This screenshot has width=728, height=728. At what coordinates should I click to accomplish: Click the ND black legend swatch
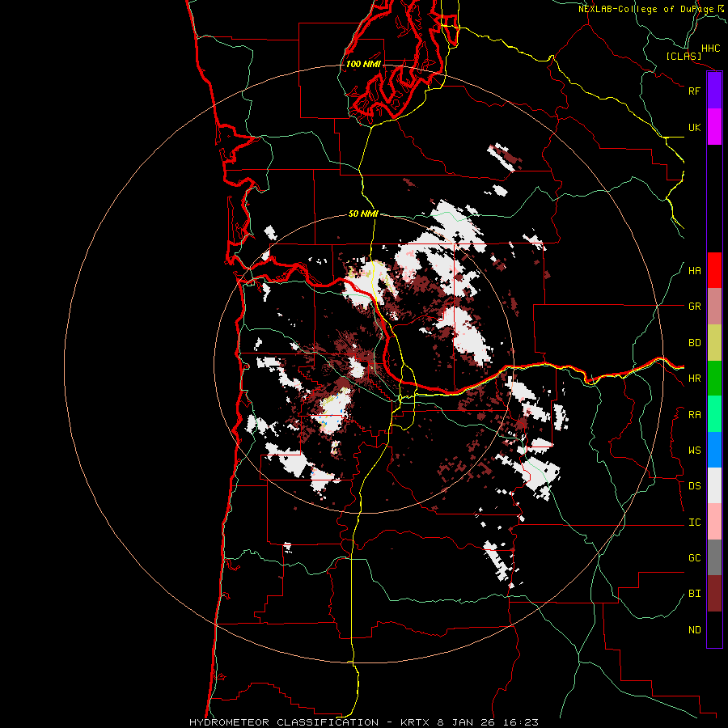pyautogui.click(x=714, y=629)
